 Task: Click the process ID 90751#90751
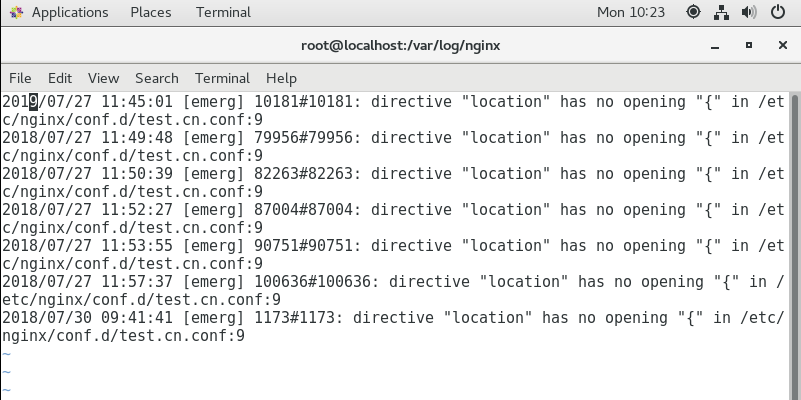coord(303,246)
